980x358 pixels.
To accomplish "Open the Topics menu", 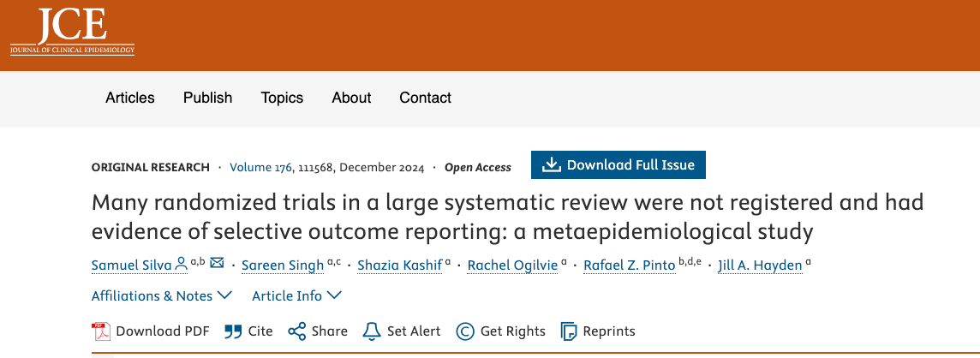I will click(x=283, y=98).
